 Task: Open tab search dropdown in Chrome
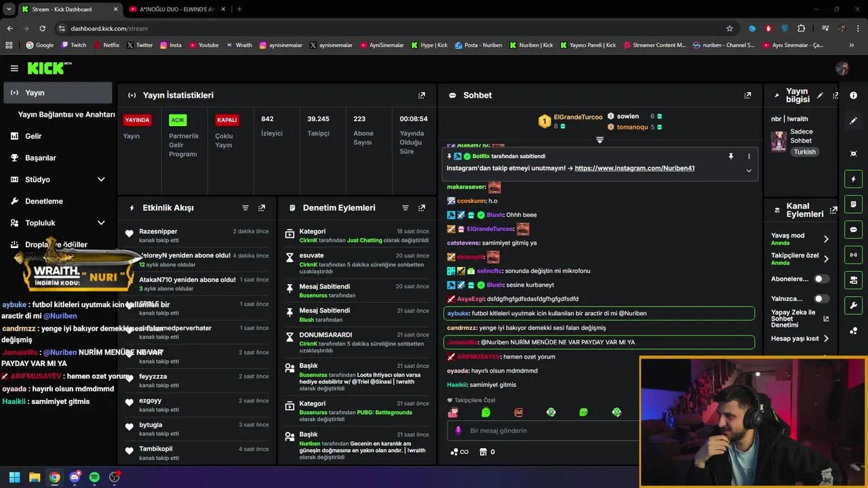tap(9, 9)
